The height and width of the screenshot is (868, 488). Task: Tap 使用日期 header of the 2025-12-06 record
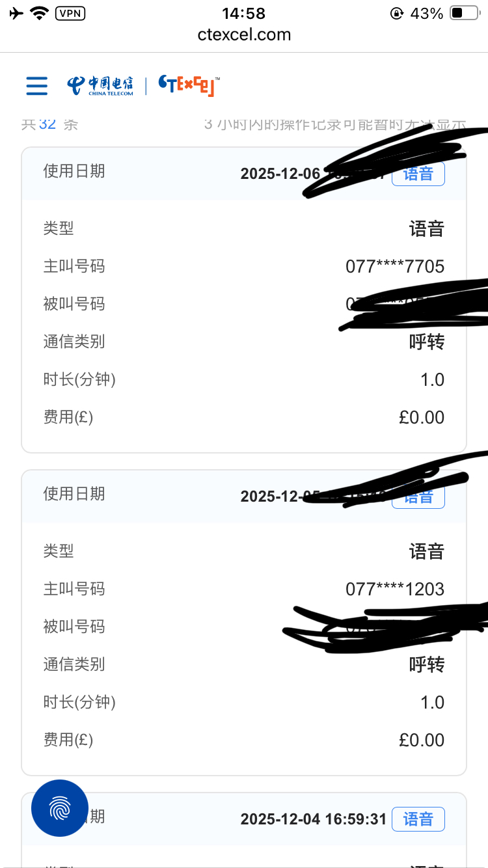click(x=74, y=171)
